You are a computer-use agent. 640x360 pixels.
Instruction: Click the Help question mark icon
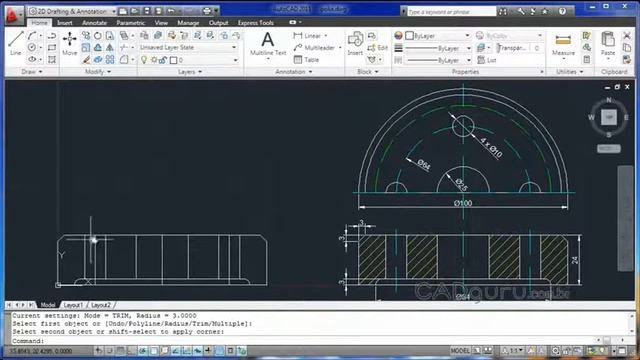coord(562,11)
